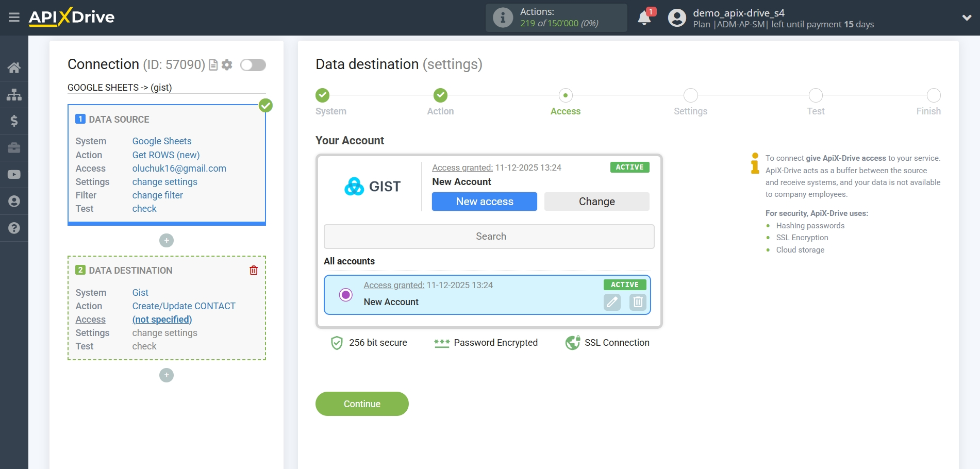The image size is (980, 469).
Task: Select the Home icon in the sidebar
Action: pyautogui.click(x=14, y=68)
